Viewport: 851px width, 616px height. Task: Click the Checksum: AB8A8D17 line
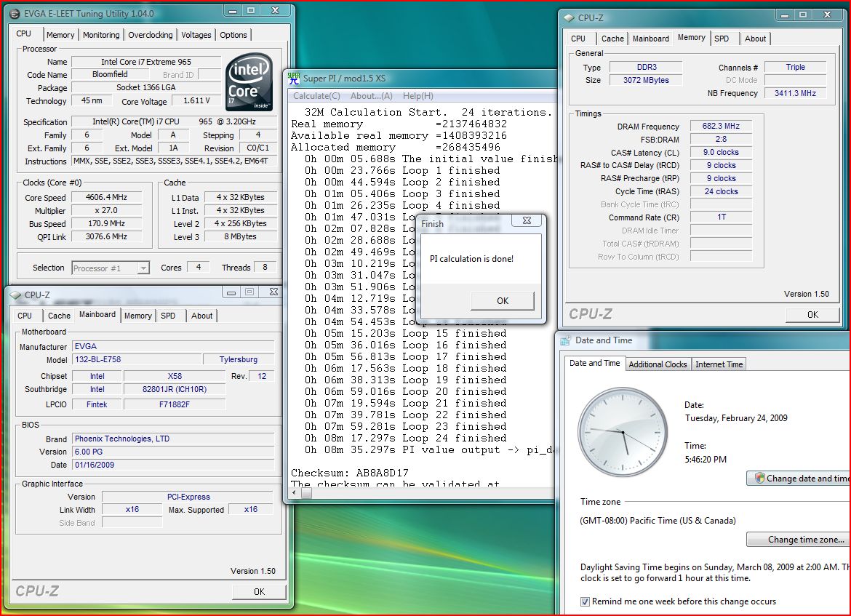[x=350, y=473]
